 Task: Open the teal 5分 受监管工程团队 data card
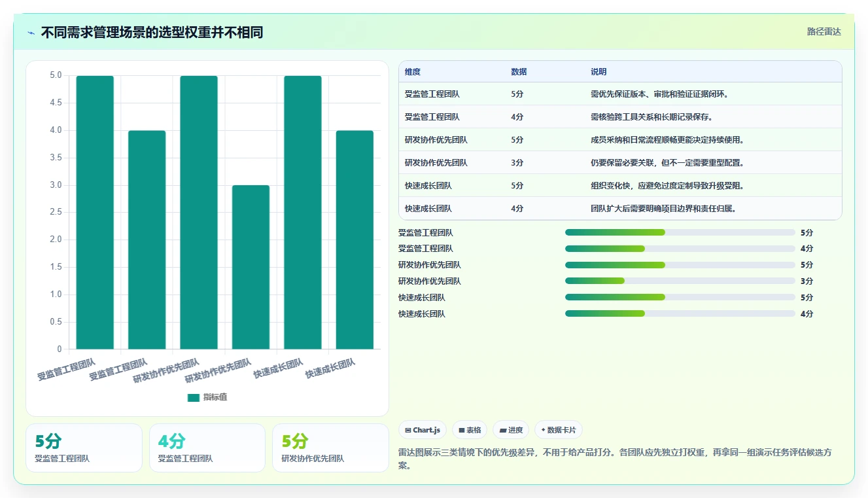84,448
